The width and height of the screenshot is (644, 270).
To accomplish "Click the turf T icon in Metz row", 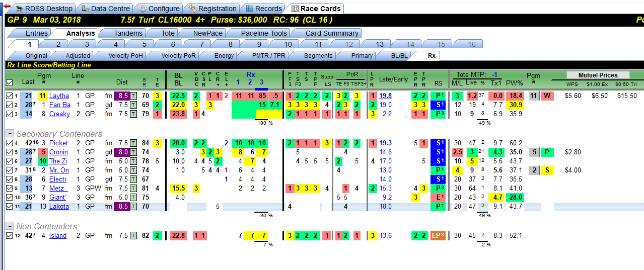I will (133, 188).
